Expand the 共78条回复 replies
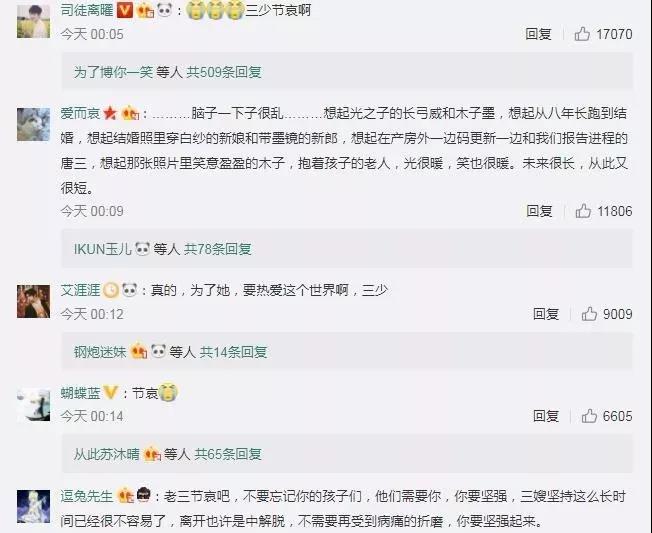 tap(217, 249)
